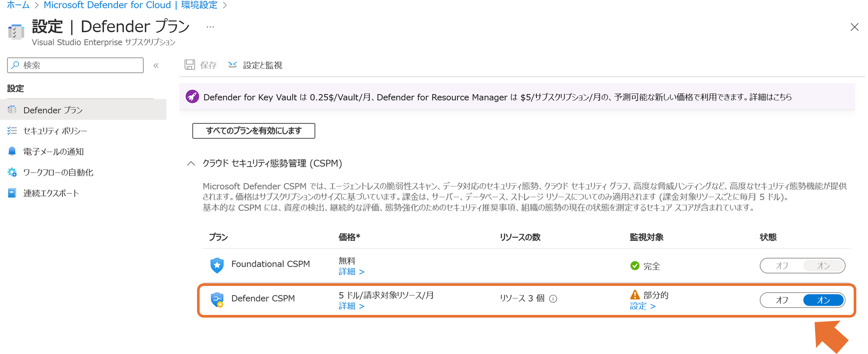Click the green checkmark 完全 status icon

(x=635, y=265)
